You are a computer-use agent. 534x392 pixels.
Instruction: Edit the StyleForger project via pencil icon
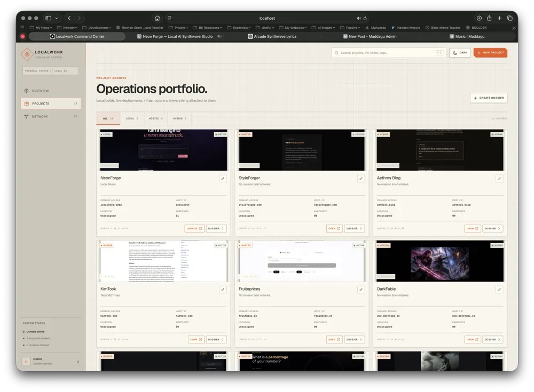coord(361,179)
